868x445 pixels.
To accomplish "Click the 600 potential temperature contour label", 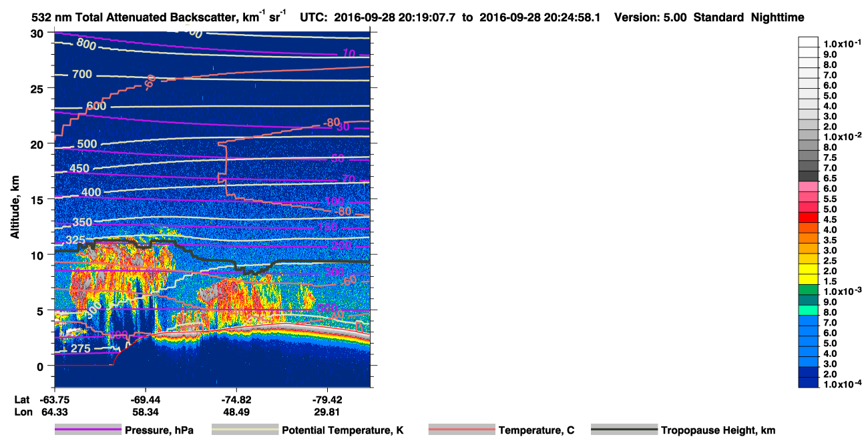I will click(96, 106).
